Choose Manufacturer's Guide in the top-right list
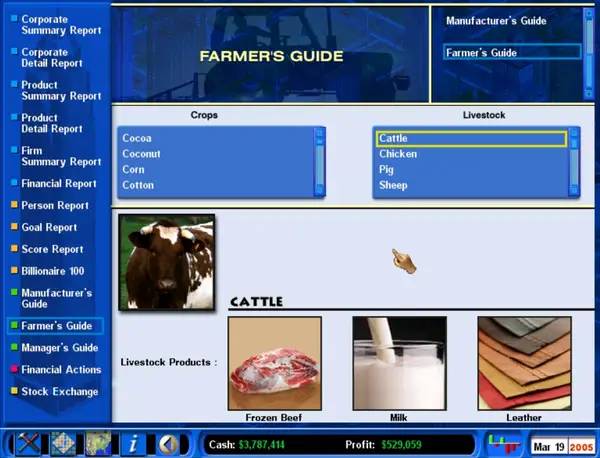 tap(496, 21)
